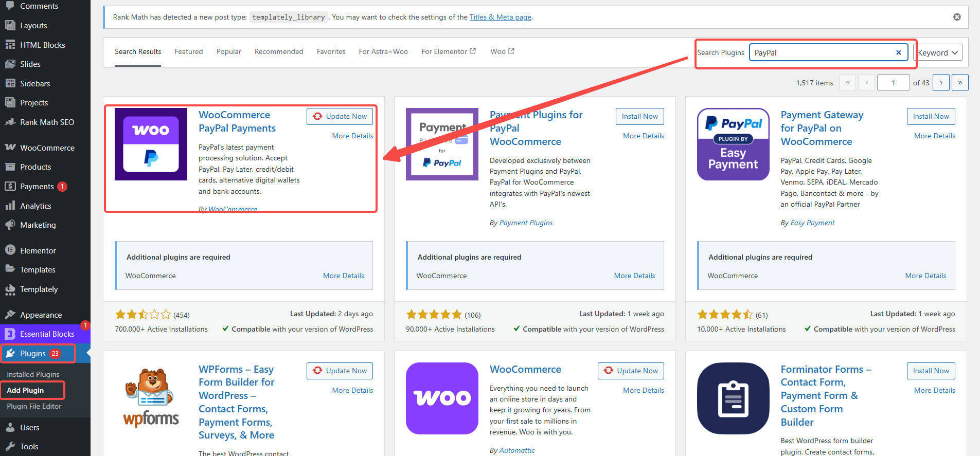Open the Easy Payment author link
Screen dimensions: 980x456
(x=813, y=223)
